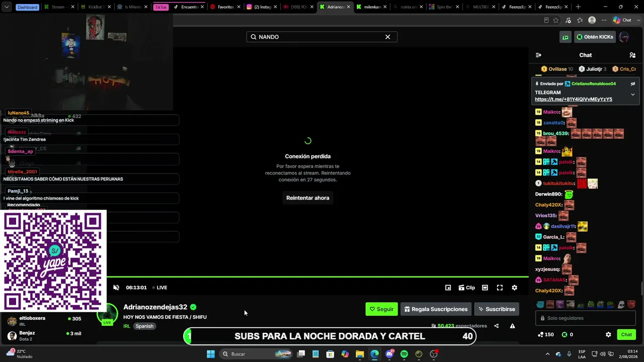The width and height of the screenshot is (644, 362).
Task: Share the stream with the share icon
Action: (x=496, y=326)
